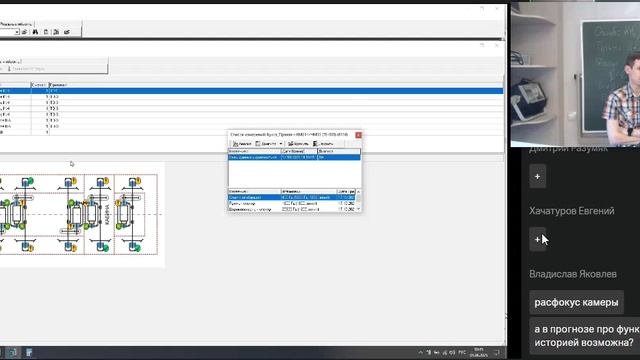Click the plus message under Хачатуров Евгений
Image resolution: width=640 pixels, height=360 pixels.
coord(538,240)
